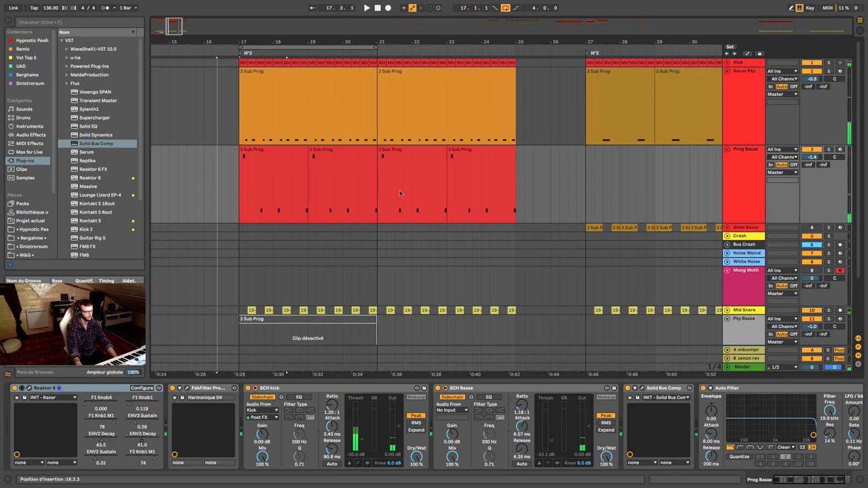This screenshot has height=488, width=868.
Task: Jump to next locator arrow
Action: tap(736, 54)
